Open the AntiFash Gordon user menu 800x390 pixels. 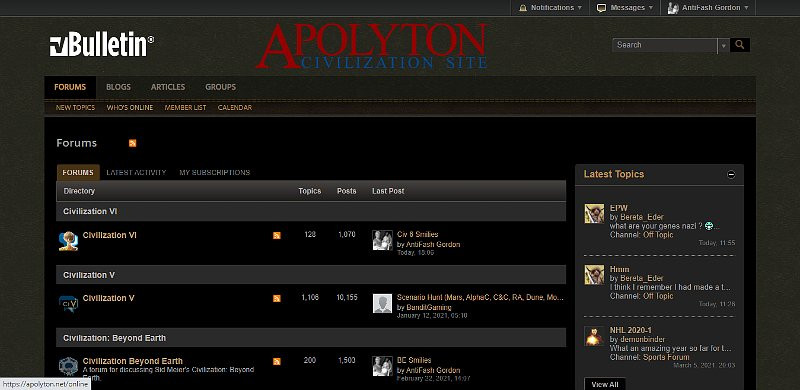pos(708,8)
